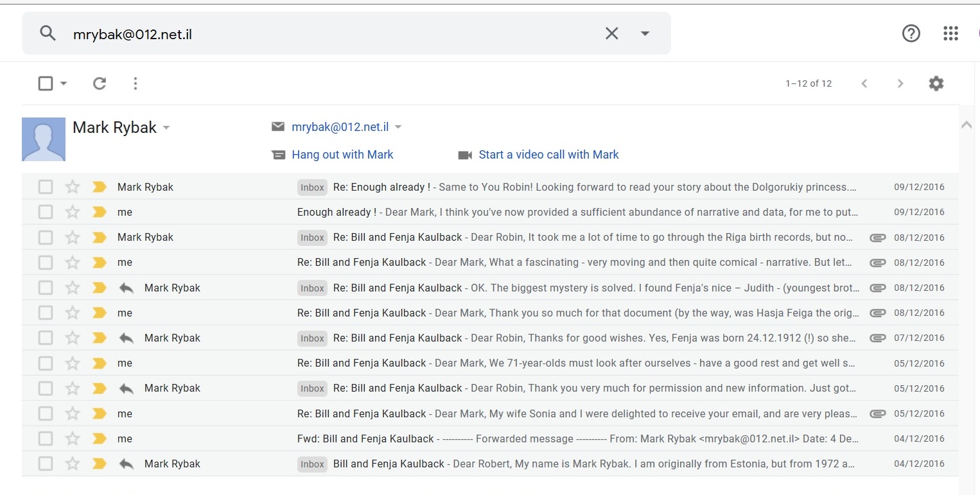Click 'Hang out with Mark' link
The image size is (980, 495).
(x=342, y=155)
